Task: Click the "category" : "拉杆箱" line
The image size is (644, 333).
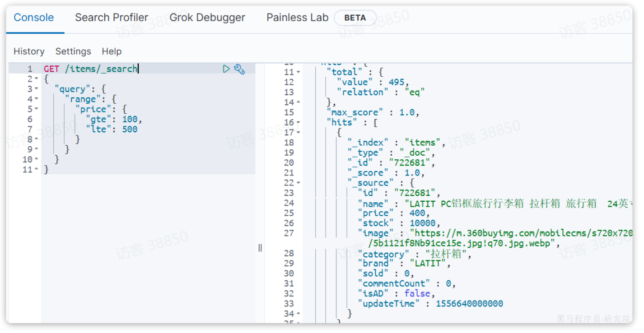Action: [415, 254]
